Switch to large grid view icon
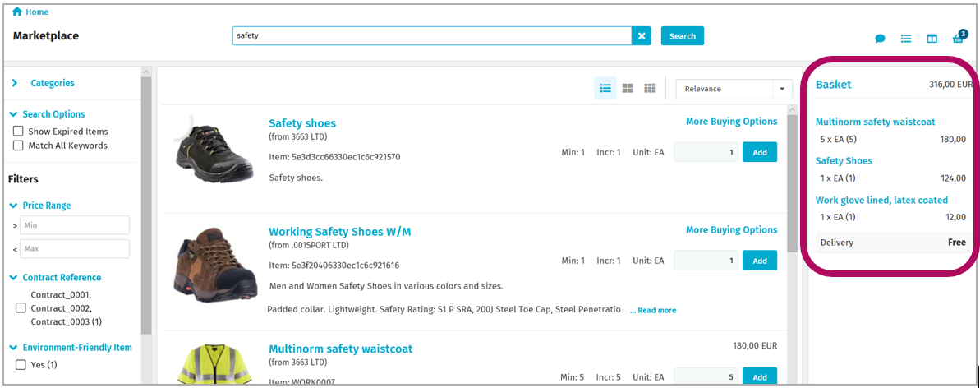 [x=628, y=89]
